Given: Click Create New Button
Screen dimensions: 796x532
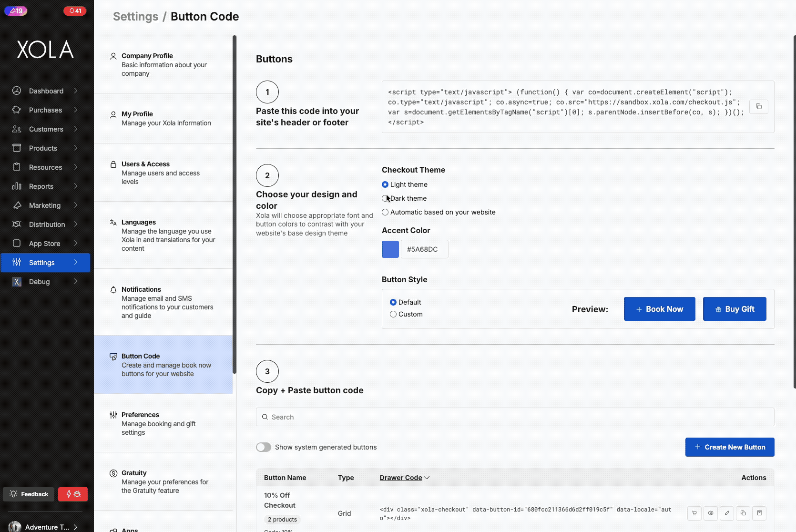Looking at the screenshot, I should tap(729, 447).
